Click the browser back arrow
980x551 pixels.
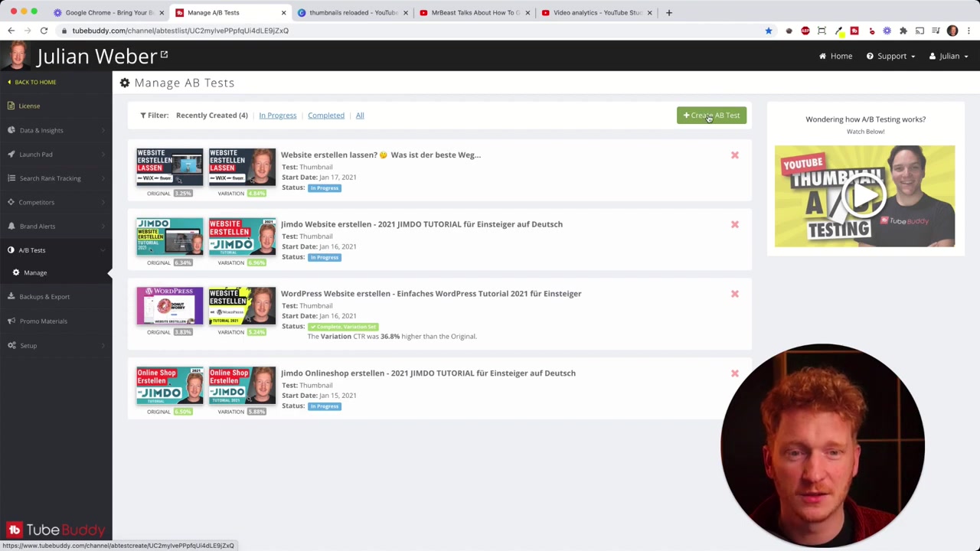tap(11, 31)
